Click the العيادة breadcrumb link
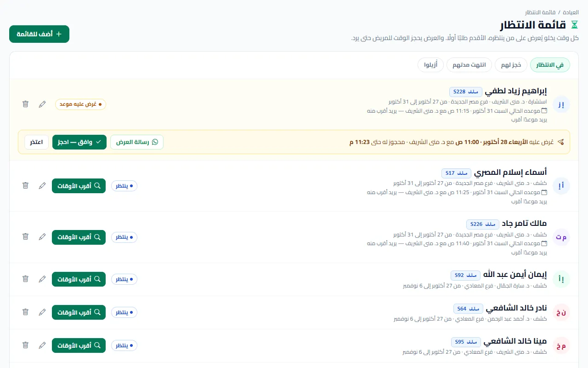Screen dimensions: 588x368 click(x=571, y=12)
